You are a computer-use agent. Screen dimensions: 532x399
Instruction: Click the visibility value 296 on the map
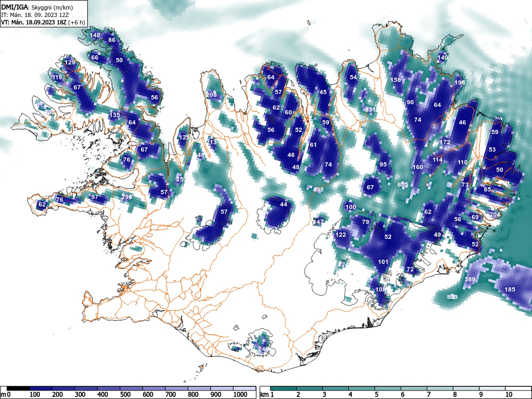point(127,197)
